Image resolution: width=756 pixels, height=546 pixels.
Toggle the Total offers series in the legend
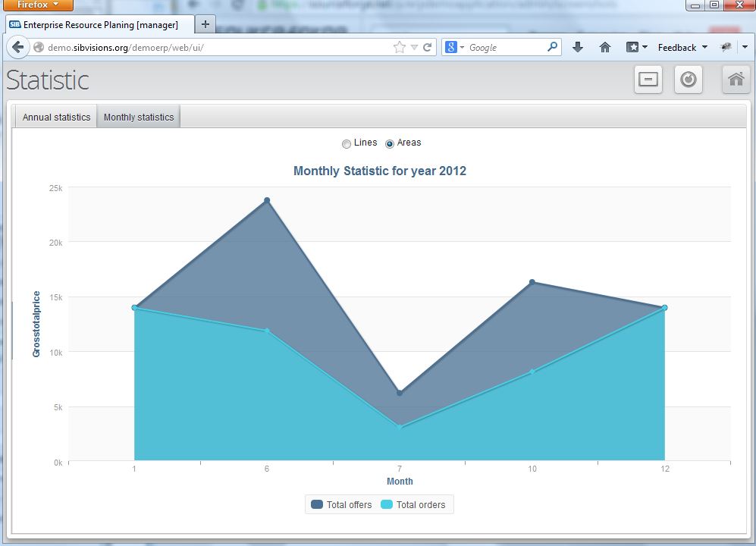340,504
